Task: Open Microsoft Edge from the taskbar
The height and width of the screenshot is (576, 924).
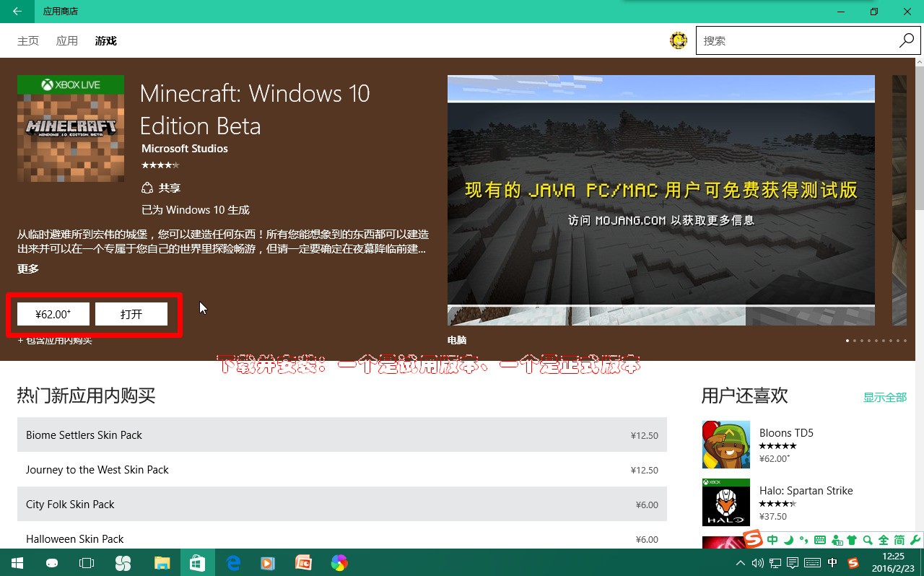Action: (x=233, y=562)
